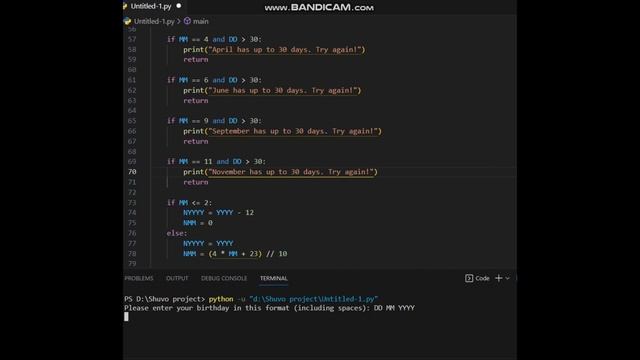Click the terminal input cursor
Screen dimensions: 640x360
pyautogui.click(x=126, y=316)
